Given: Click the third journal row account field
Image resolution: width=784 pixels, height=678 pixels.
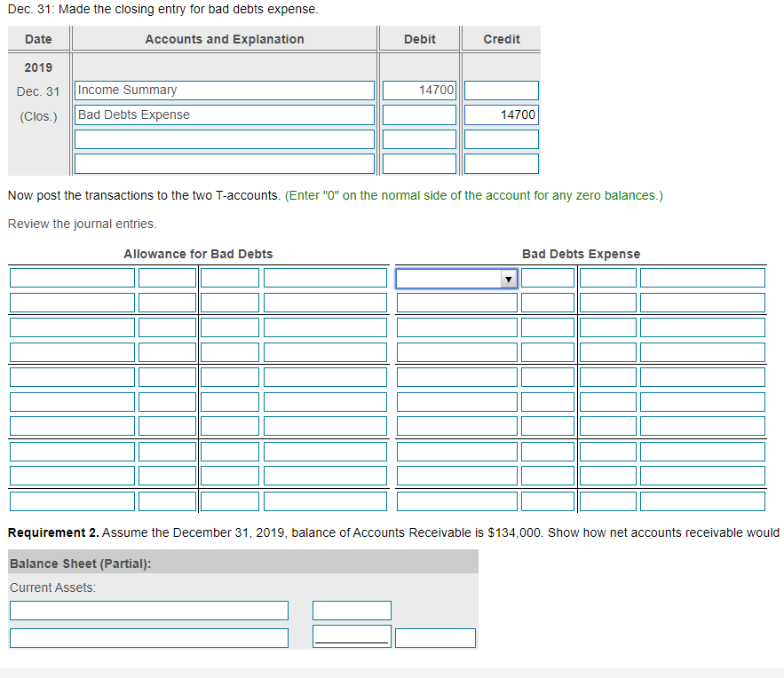Looking at the screenshot, I should pos(225,139).
